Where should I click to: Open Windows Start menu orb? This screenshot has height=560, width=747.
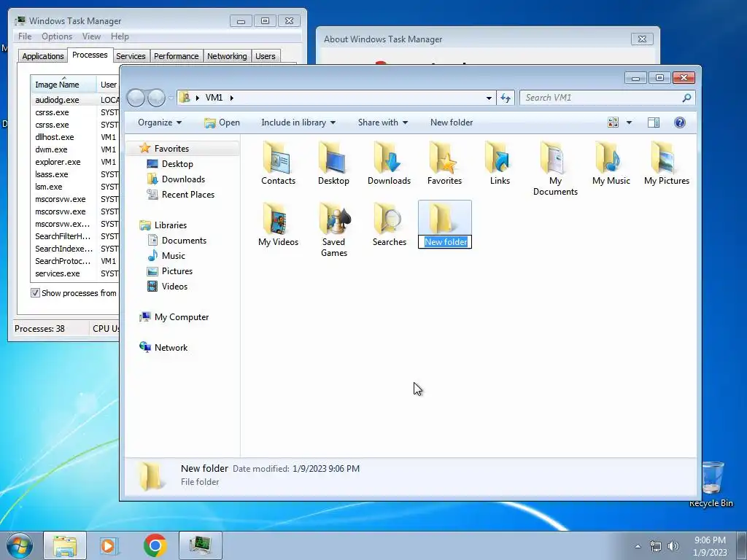pos(19,545)
